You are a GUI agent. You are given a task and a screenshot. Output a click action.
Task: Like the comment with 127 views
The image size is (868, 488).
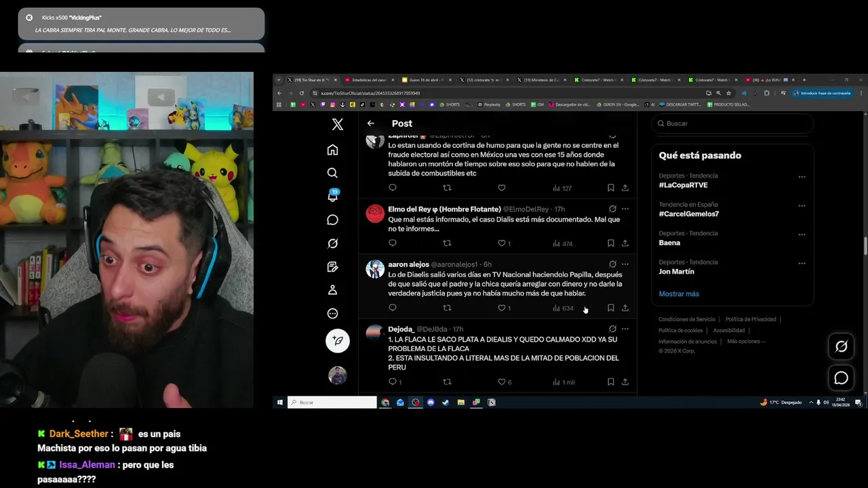(x=502, y=188)
